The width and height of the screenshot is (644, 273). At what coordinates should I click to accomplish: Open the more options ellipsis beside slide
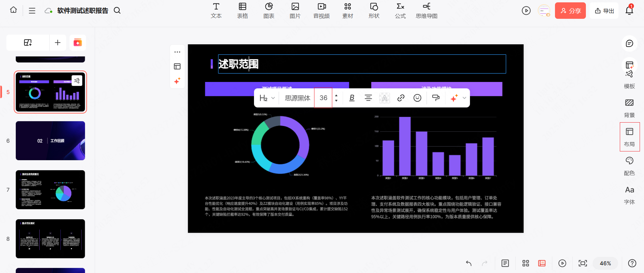[x=177, y=52]
